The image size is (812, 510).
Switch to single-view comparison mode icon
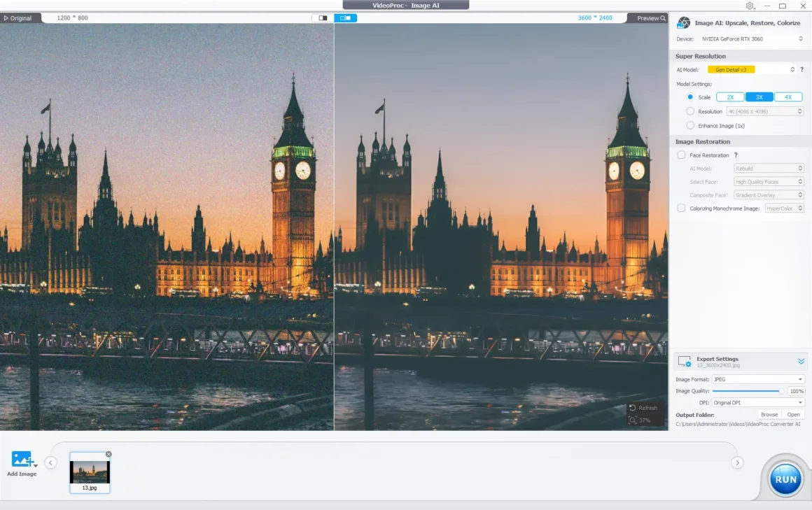(x=323, y=17)
